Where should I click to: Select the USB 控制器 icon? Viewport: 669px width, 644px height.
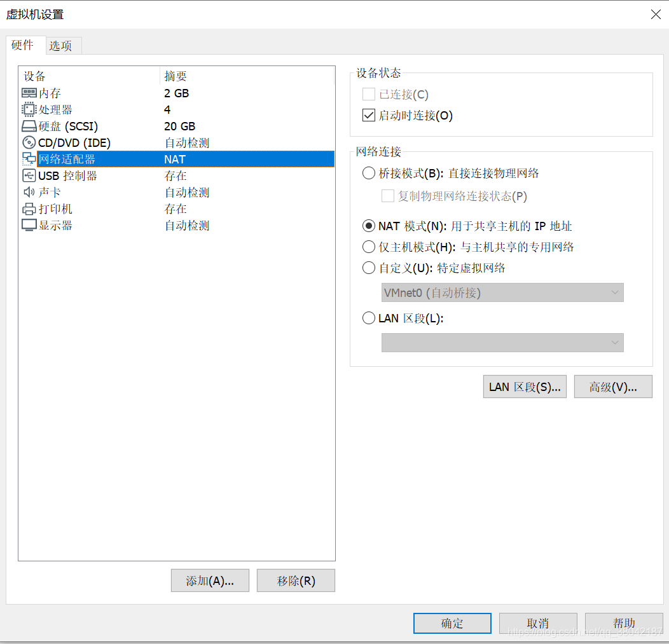(29, 175)
